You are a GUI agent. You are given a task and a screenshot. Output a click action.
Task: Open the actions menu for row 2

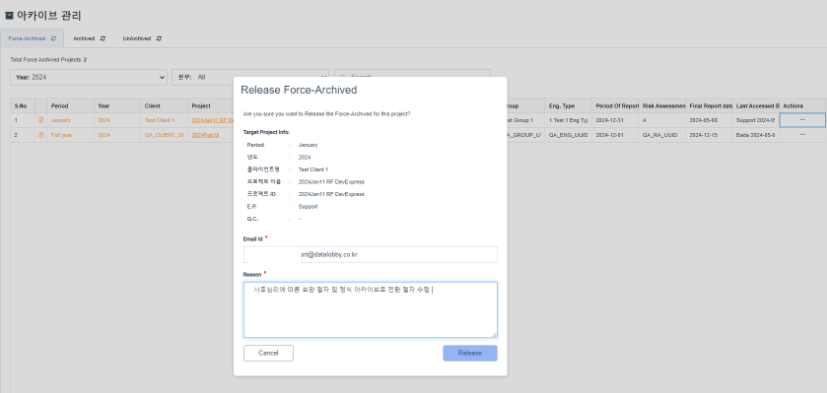(802, 135)
